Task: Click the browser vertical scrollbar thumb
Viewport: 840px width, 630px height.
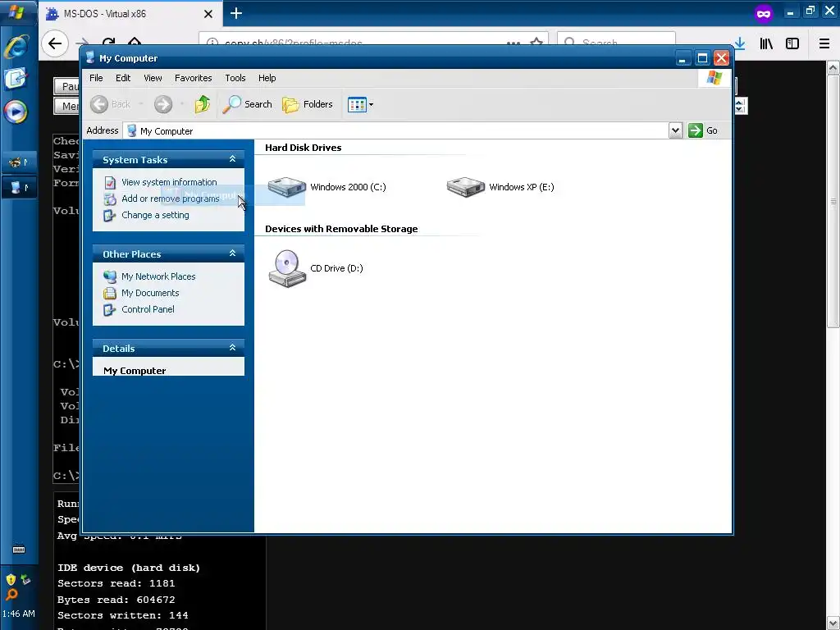Action: point(833,201)
